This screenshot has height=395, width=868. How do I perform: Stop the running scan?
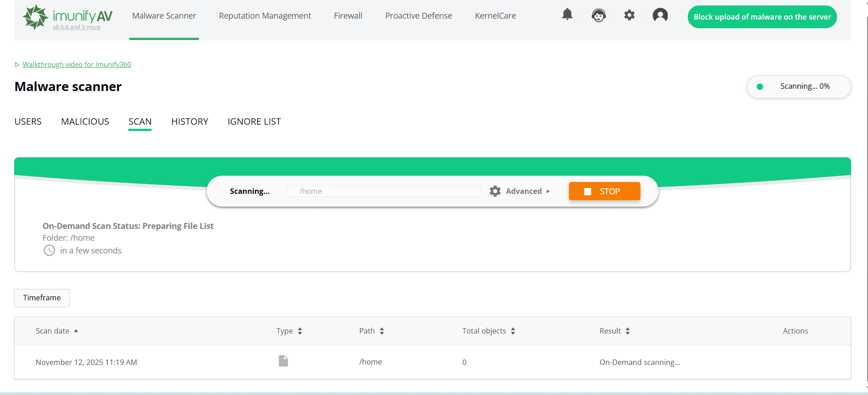pyautogui.click(x=604, y=191)
